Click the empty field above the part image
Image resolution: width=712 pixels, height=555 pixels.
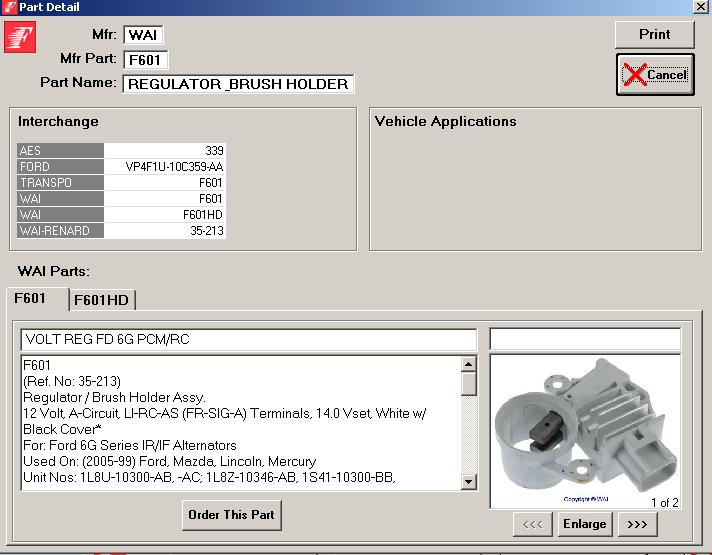[585, 339]
